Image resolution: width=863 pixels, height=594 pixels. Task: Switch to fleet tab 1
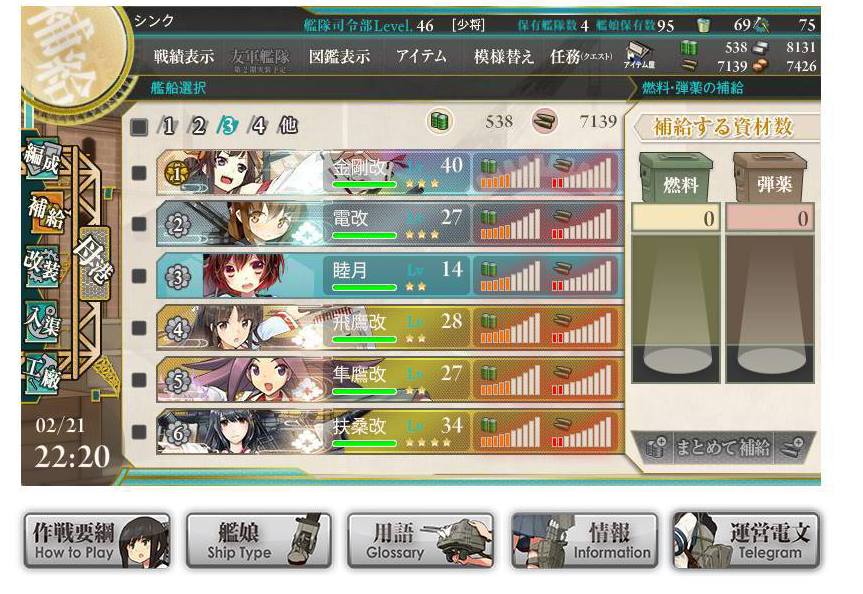167,126
